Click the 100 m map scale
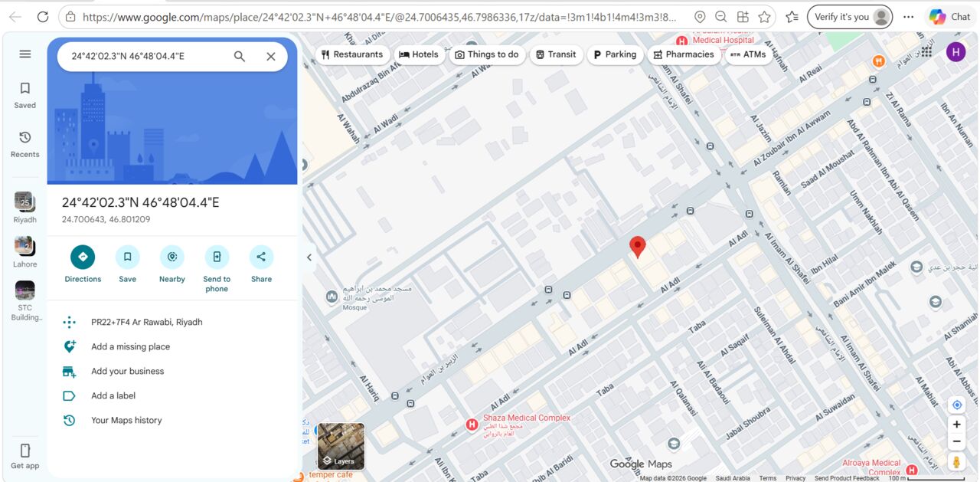 tap(926, 478)
